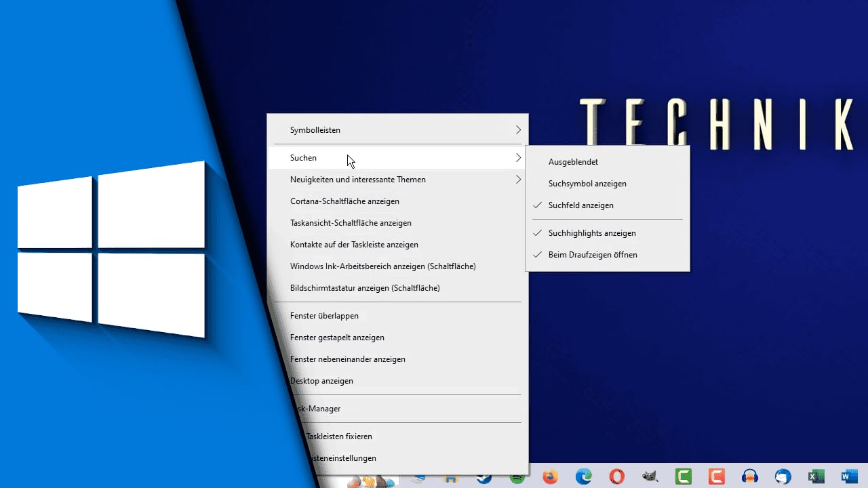Select the checked Suchfeld anzeigen option

click(608, 205)
